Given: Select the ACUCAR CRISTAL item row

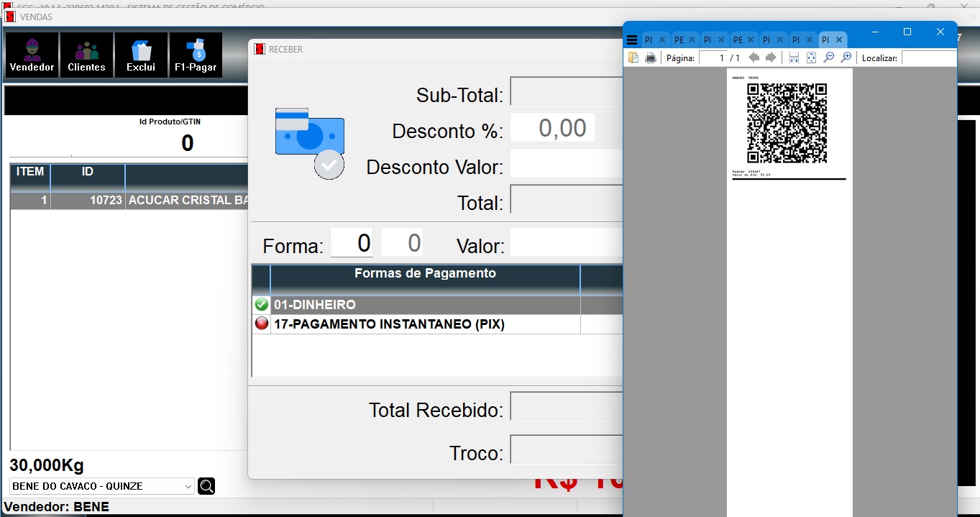Looking at the screenshot, I should (x=129, y=201).
